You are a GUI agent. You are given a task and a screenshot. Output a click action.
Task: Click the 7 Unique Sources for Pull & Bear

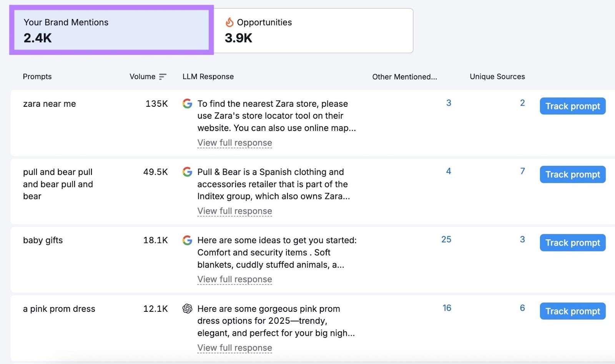click(522, 171)
